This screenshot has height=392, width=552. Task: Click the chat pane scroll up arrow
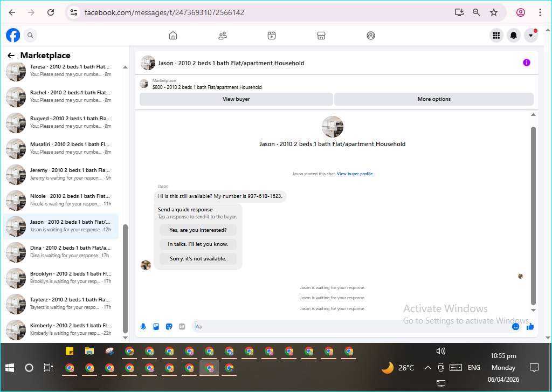click(x=533, y=115)
